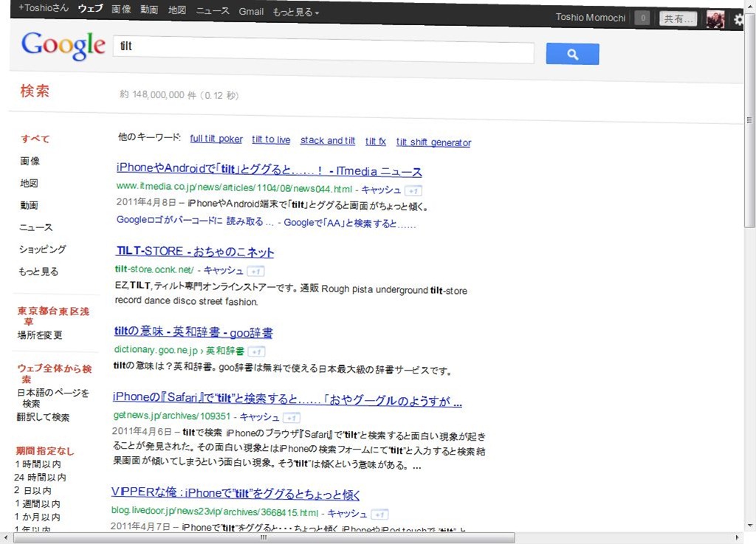
Task: Open ITmedia ニュース result title
Action: (269, 169)
